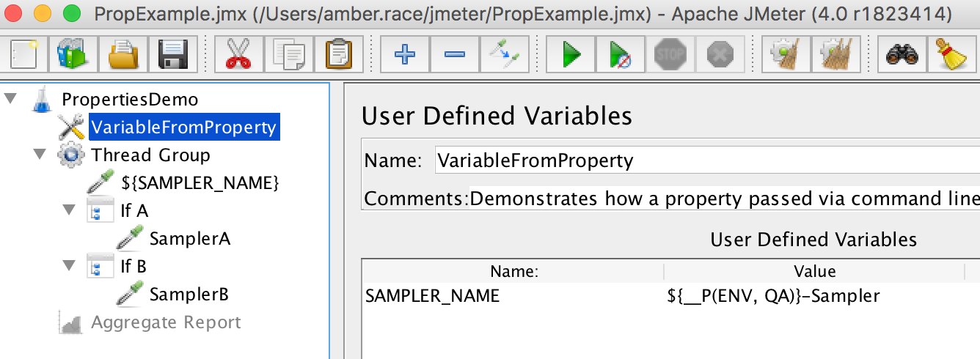Viewport: 980px width, 359px height.
Task: Click the Value column header
Action: pos(814,272)
